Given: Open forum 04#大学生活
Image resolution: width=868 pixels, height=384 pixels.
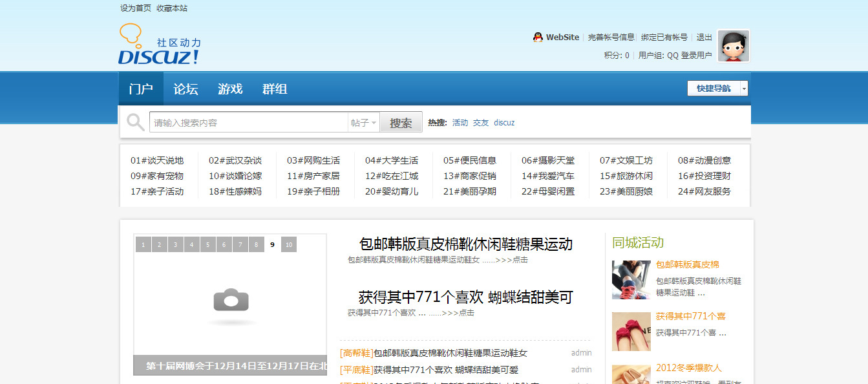Looking at the screenshot, I should (x=392, y=160).
